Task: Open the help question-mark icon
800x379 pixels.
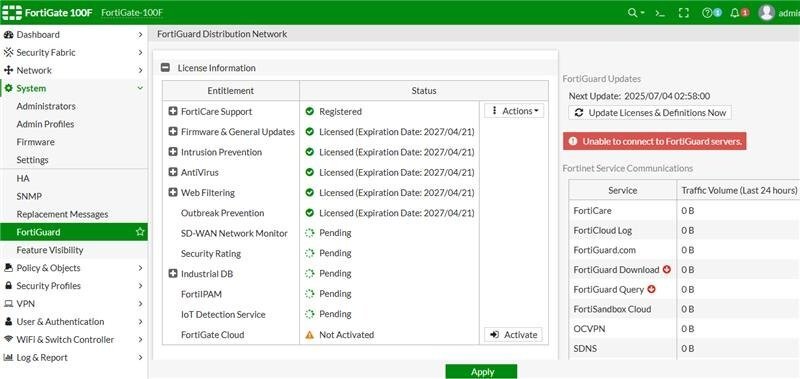Action: coord(707,13)
